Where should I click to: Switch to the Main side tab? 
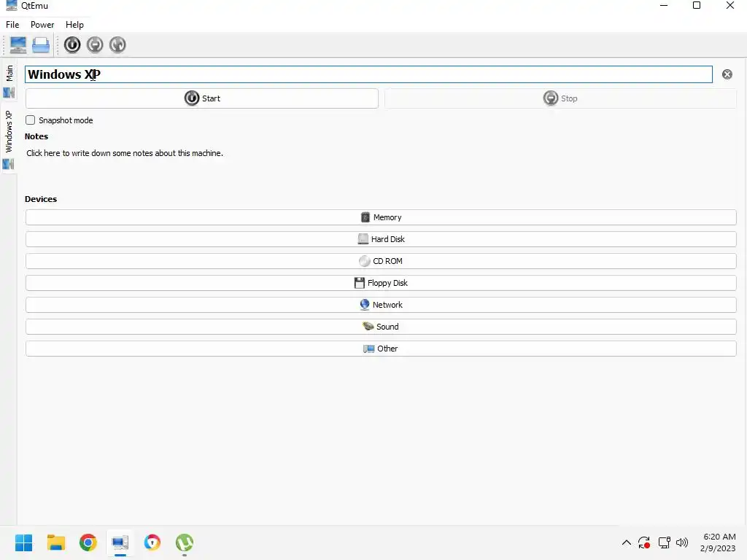pyautogui.click(x=9, y=81)
